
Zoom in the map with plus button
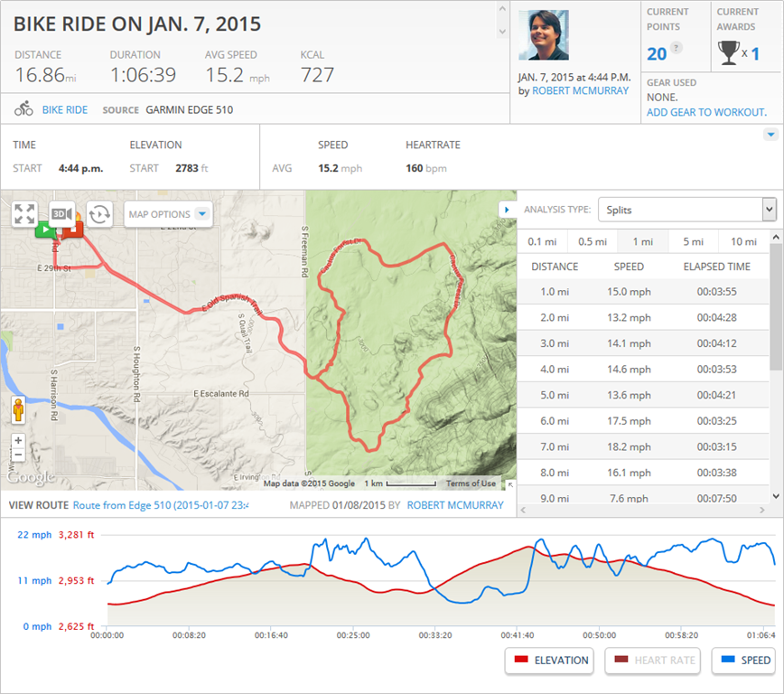tap(18, 441)
